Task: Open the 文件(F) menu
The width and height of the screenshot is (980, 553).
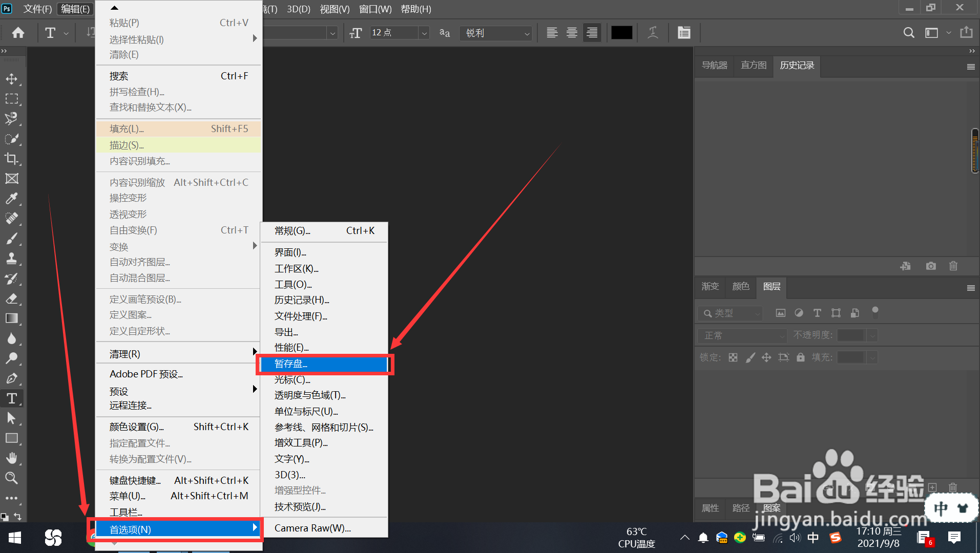Action: point(37,9)
